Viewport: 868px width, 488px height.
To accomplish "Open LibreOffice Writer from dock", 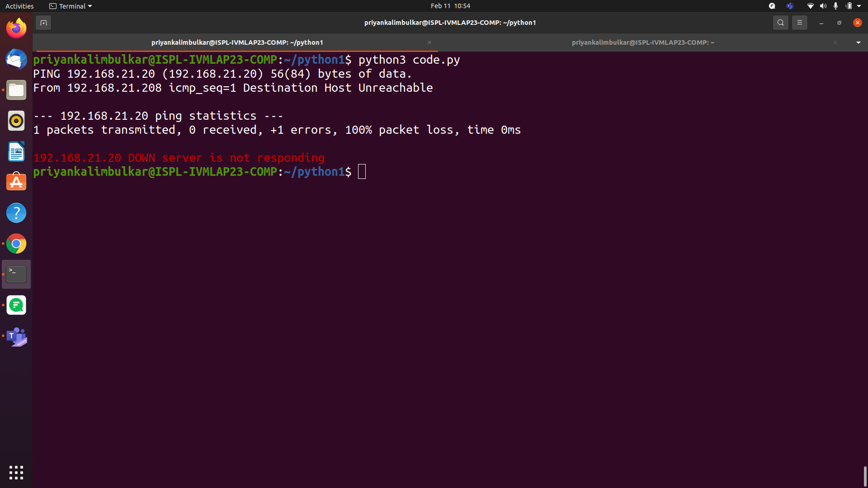I will pyautogui.click(x=16, y=151).
